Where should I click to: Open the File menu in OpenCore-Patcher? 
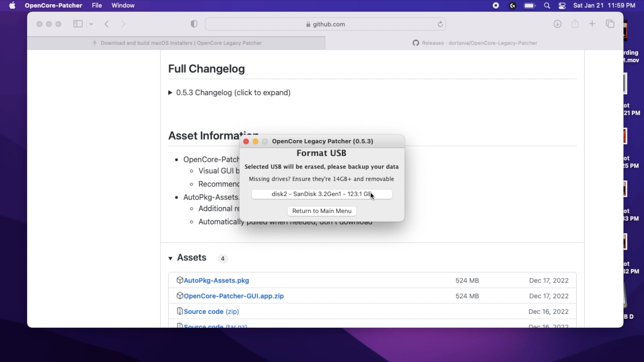96,5
